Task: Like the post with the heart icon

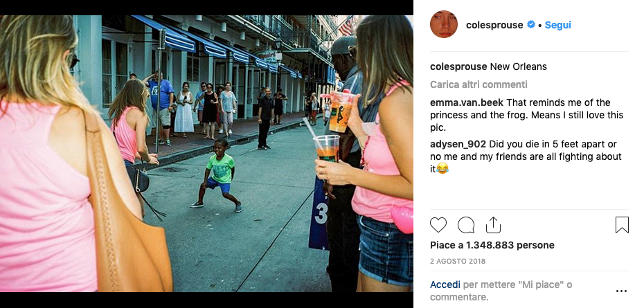Action: [438, 225]
